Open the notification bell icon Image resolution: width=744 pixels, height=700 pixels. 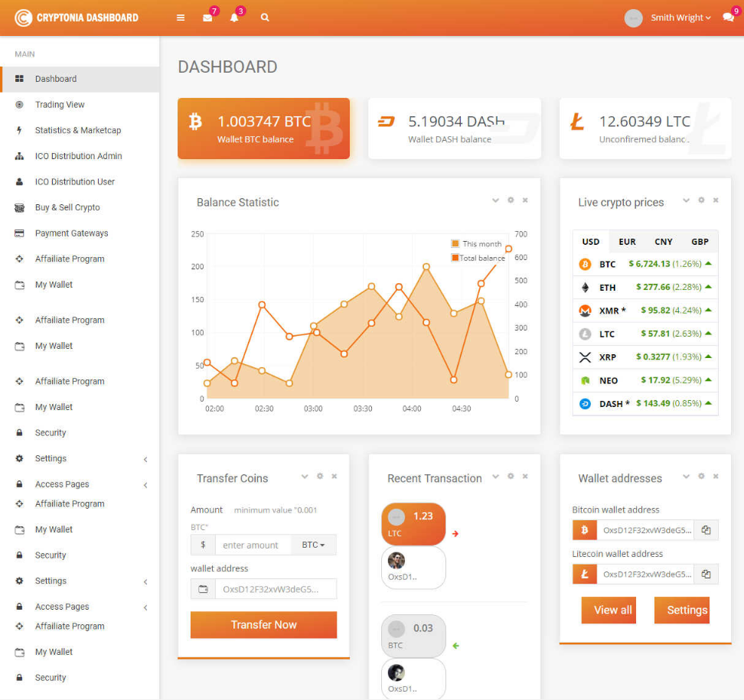click(x=234, y=18)
